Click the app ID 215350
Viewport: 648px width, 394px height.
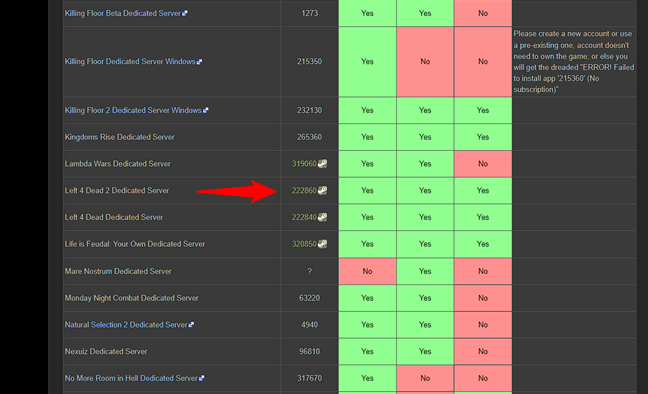[x=310, y=62]
